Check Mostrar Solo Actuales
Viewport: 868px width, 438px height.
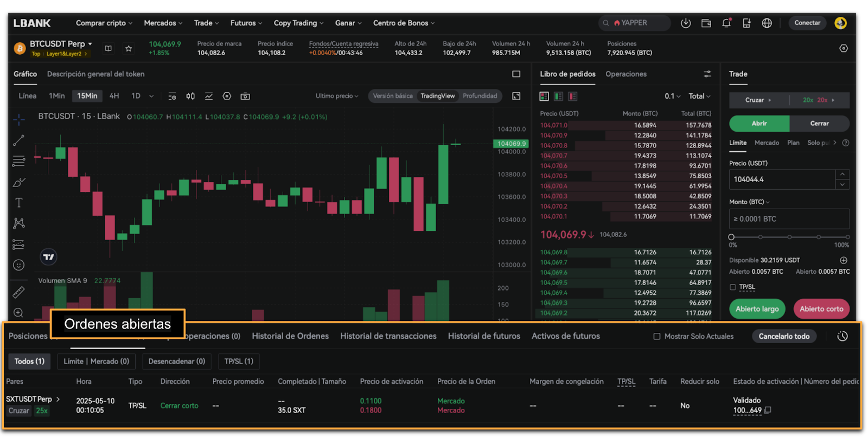tap(657, 336)
